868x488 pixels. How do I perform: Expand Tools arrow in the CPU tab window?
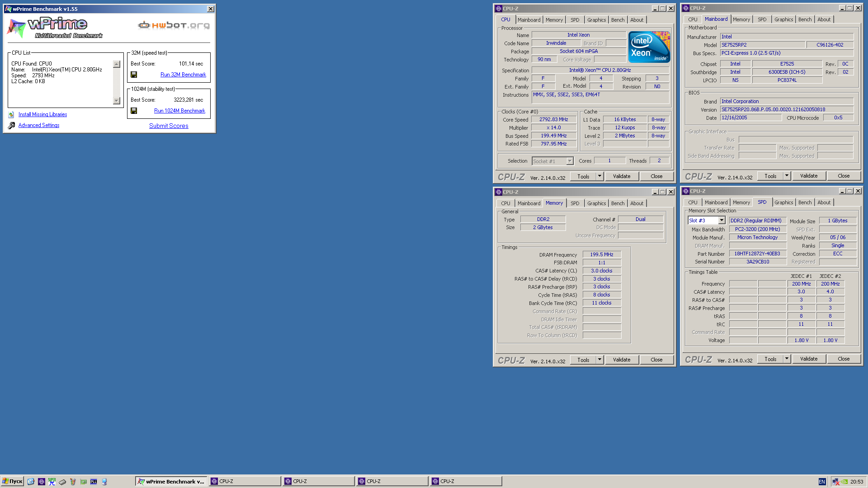[599, 176]
